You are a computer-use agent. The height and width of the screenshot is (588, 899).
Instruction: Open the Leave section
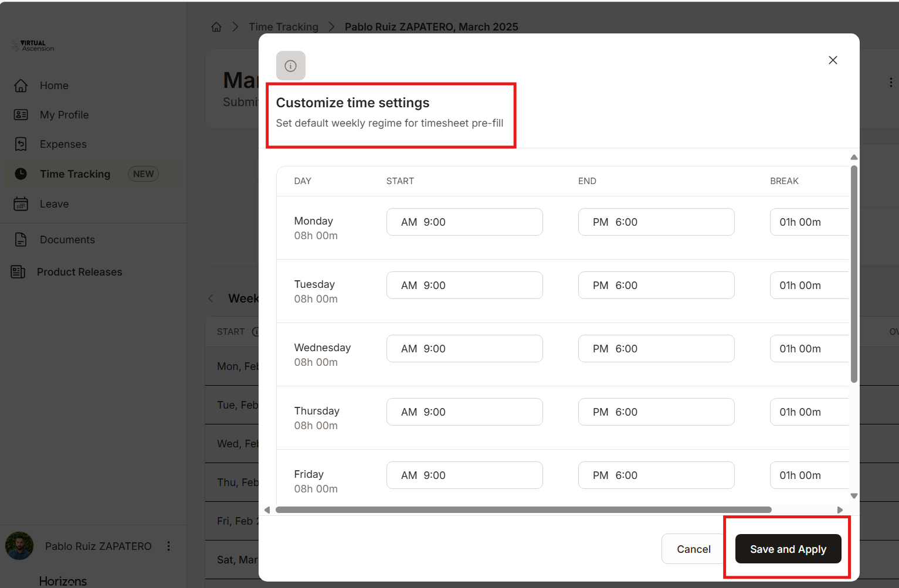click(x=55, y=204)
